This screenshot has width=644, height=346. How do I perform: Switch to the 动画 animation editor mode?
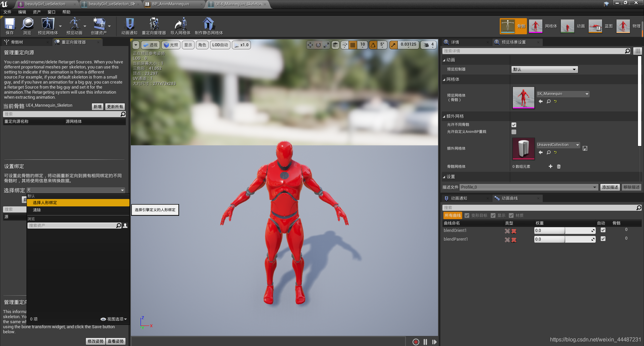click(x=573, y=26)
